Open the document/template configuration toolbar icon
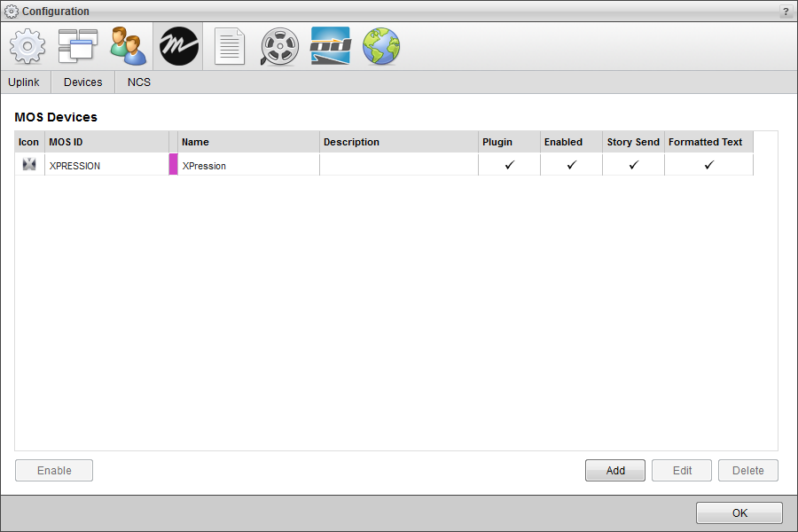 (229, 46)
